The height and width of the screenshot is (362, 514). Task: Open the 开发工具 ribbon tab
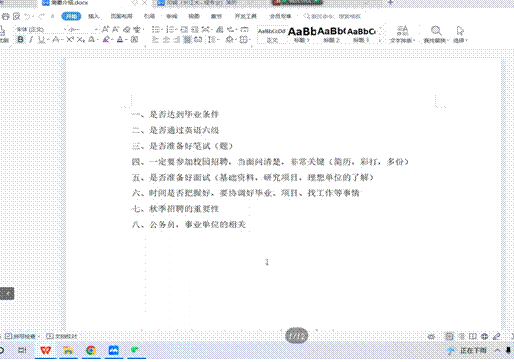click(x=246, y=16)
